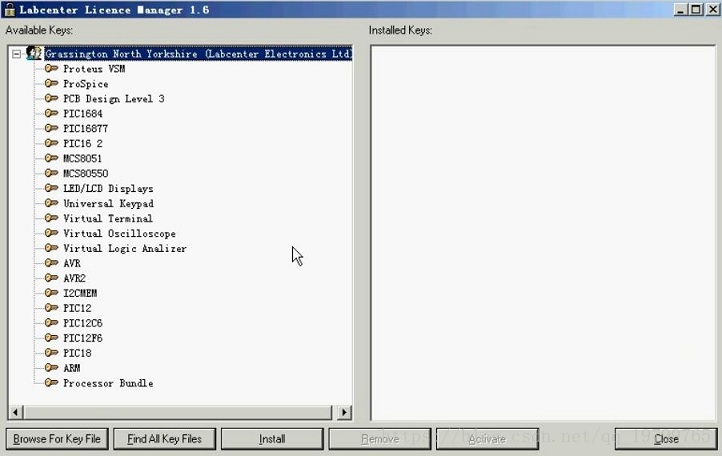Click the key icon next to PIC1684

click(52, 113)
